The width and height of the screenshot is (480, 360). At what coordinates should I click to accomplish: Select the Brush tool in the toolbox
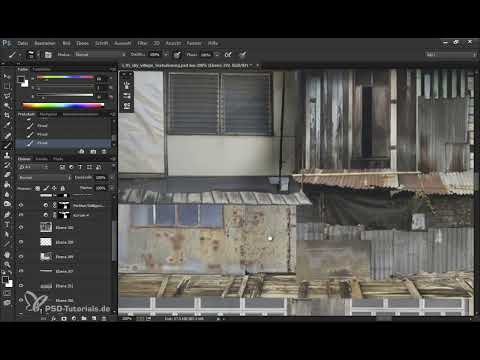[x=7, y=145]
